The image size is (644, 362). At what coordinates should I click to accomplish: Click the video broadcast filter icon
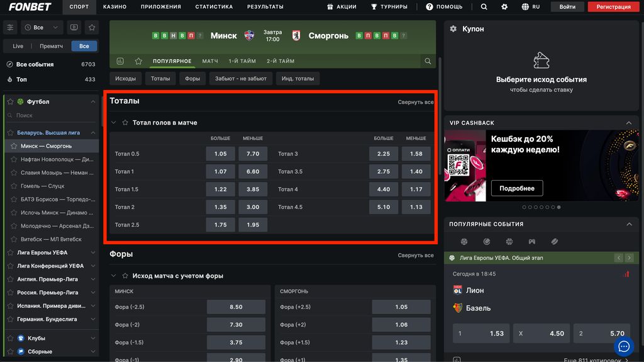pos(75,28)
